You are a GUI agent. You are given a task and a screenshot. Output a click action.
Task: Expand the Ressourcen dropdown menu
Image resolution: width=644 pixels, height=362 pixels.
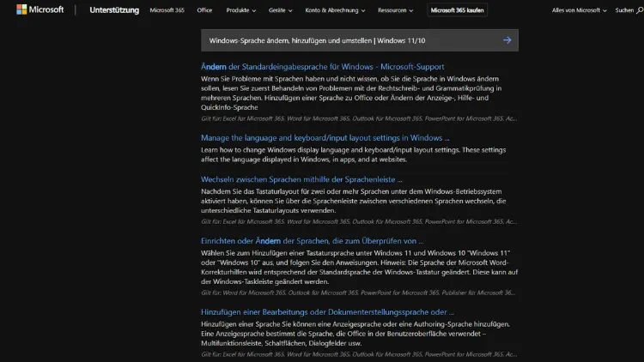click(x=396, y=10)
